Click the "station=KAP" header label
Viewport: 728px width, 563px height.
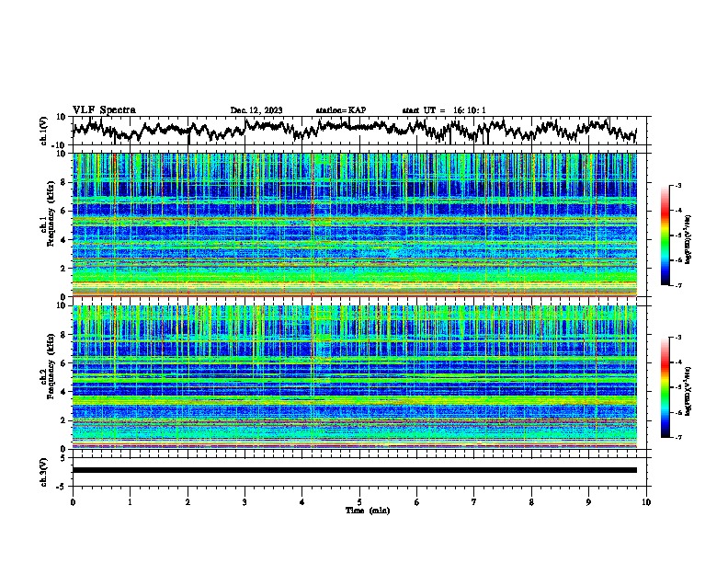341,110
